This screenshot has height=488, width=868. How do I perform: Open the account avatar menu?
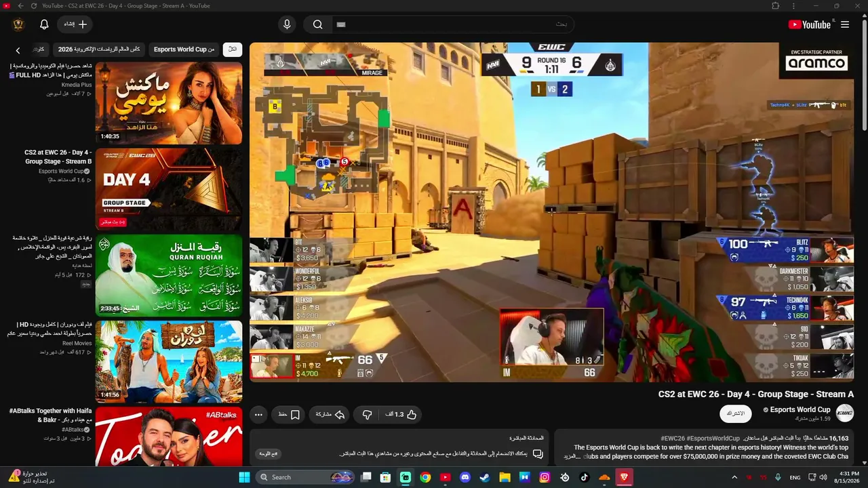pos(18,24)
